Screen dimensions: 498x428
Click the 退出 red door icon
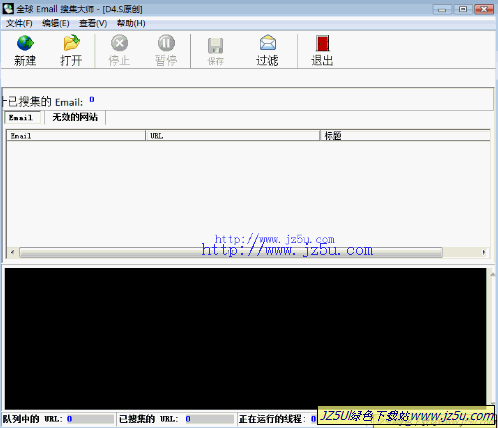pyautogui.click(x=322, y=43)
